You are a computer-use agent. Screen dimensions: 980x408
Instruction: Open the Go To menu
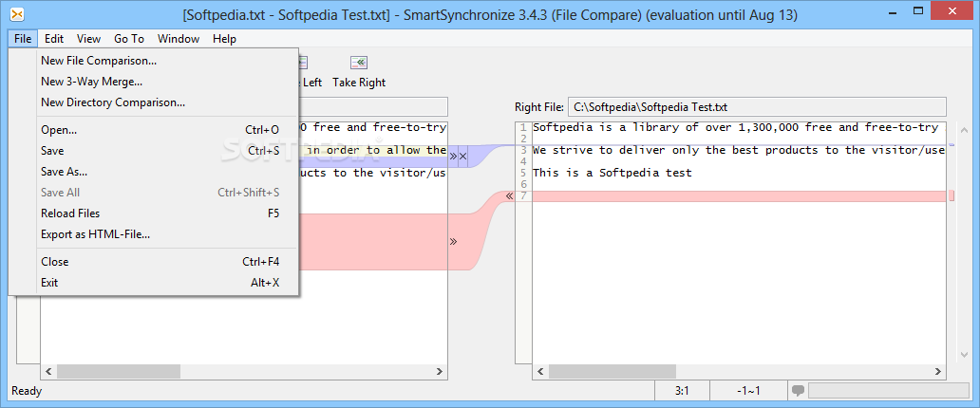[x=129, y=39]
